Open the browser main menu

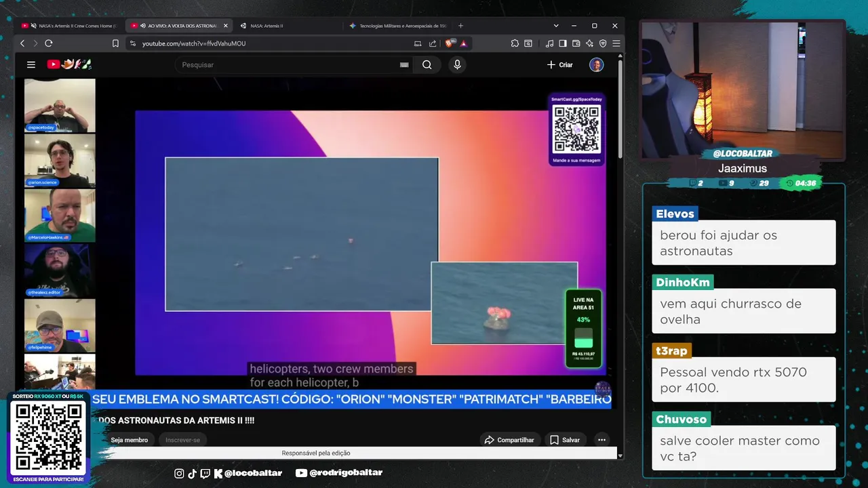616,43
